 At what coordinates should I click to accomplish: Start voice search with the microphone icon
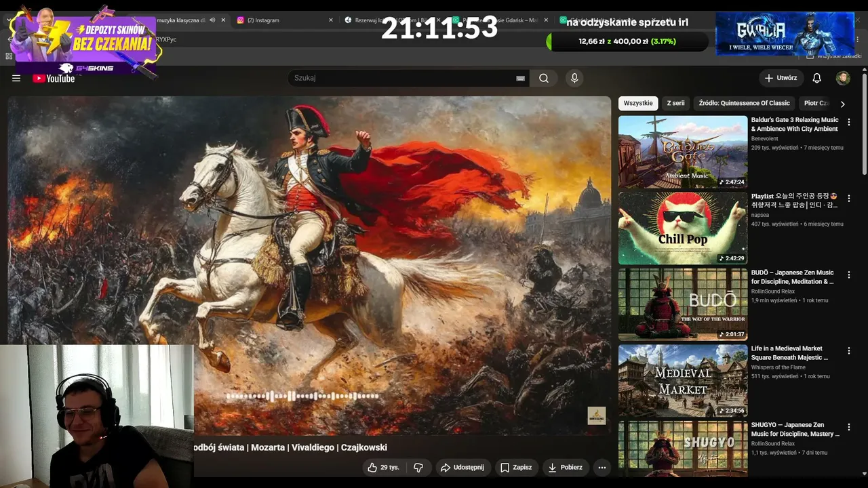pos(574,78)
